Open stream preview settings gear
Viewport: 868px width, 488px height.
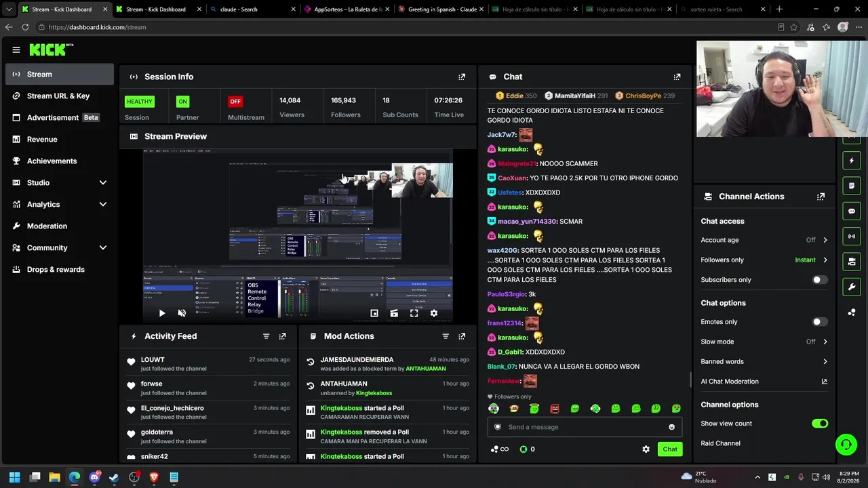point(434,313)
